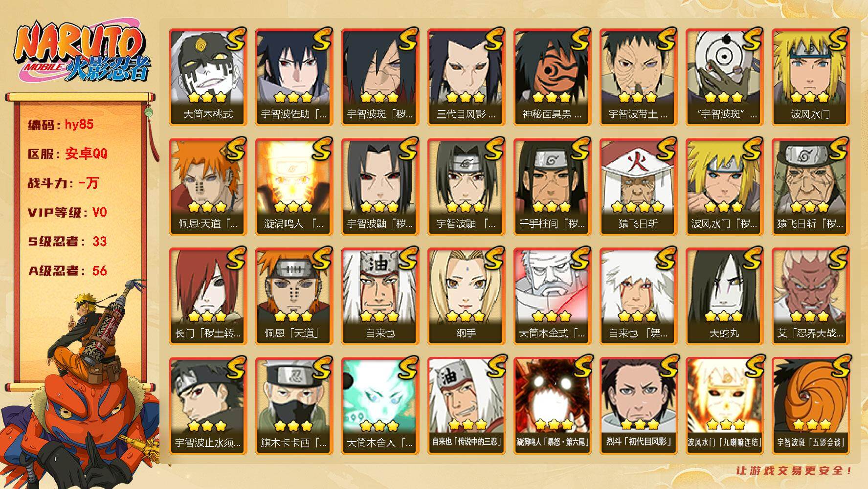Select the 大筒木桃式 ninja card

pos(208,77)
